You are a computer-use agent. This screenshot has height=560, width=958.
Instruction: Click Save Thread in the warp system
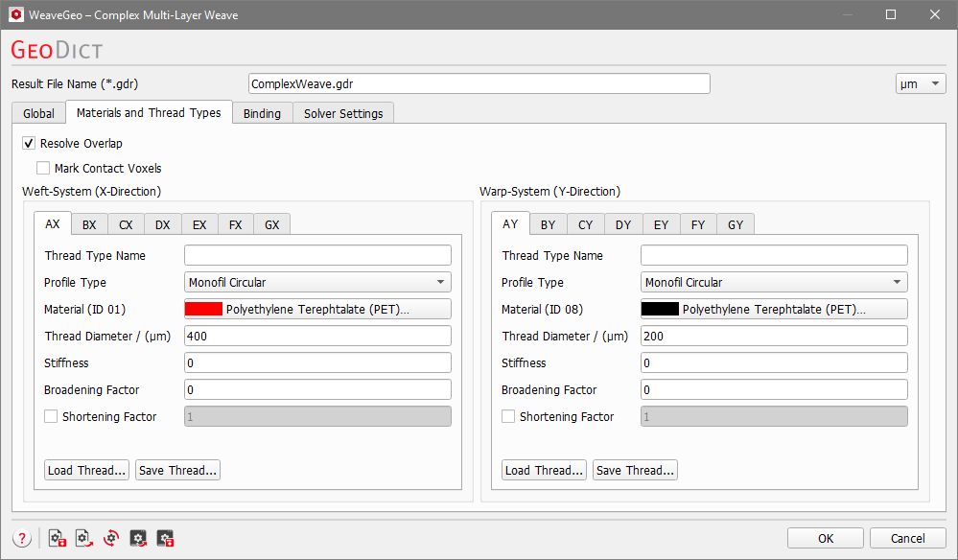coord(634,471)
